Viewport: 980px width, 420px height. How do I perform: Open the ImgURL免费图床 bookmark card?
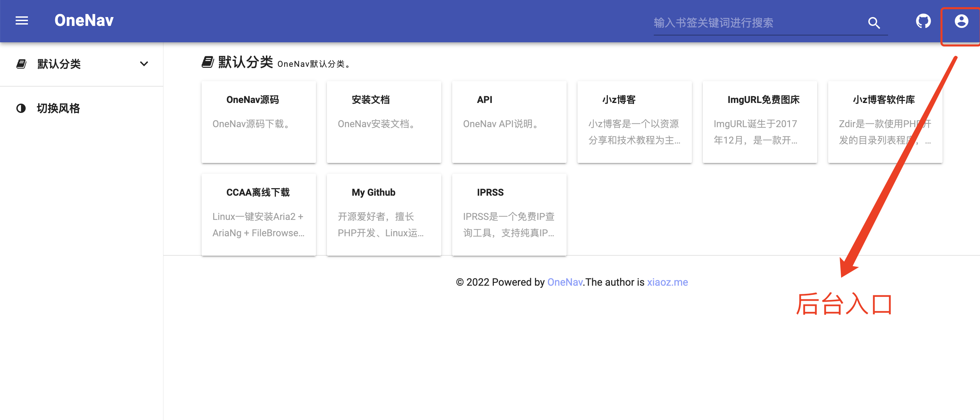tap(760, 122)
